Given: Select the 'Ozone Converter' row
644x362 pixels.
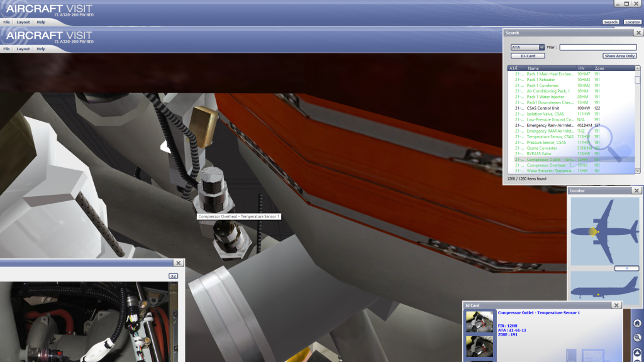Looking at the screenshot, I should (571, 148).
